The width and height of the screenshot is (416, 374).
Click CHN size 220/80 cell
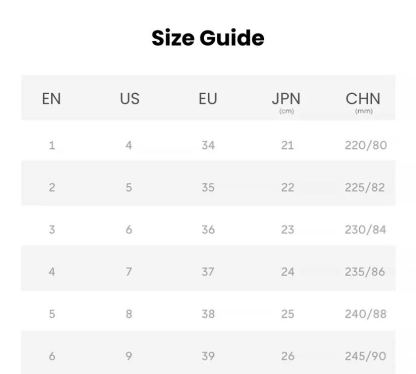click(366, 145)
